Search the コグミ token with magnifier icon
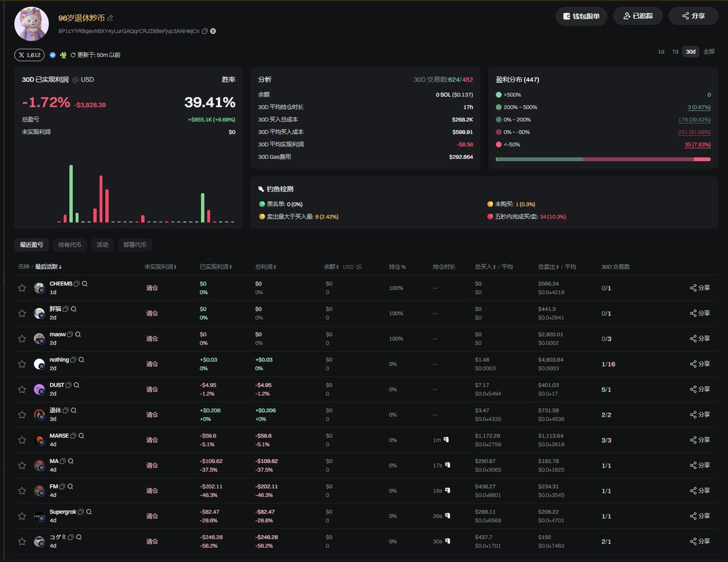 tap(79, 537)
